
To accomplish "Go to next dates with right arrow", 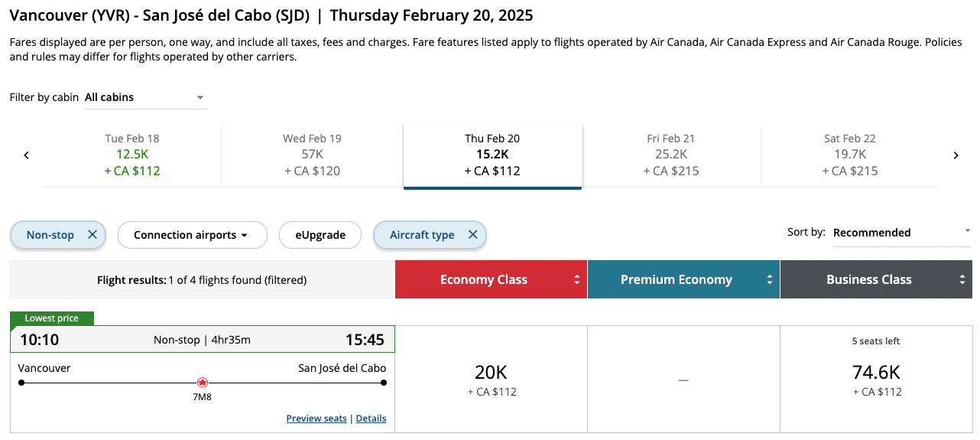I will click(956, 155).
